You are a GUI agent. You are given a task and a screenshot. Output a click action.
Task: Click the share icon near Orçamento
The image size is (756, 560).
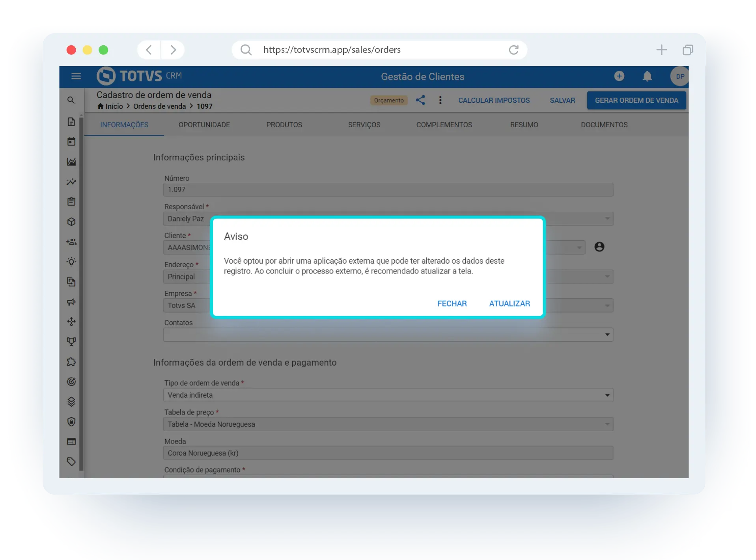click(x=420, y=100)
